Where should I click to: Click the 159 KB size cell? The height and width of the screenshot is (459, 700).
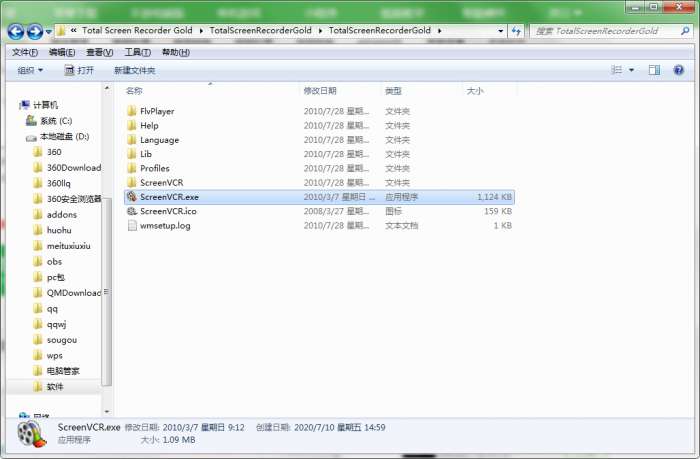(498, 211)
